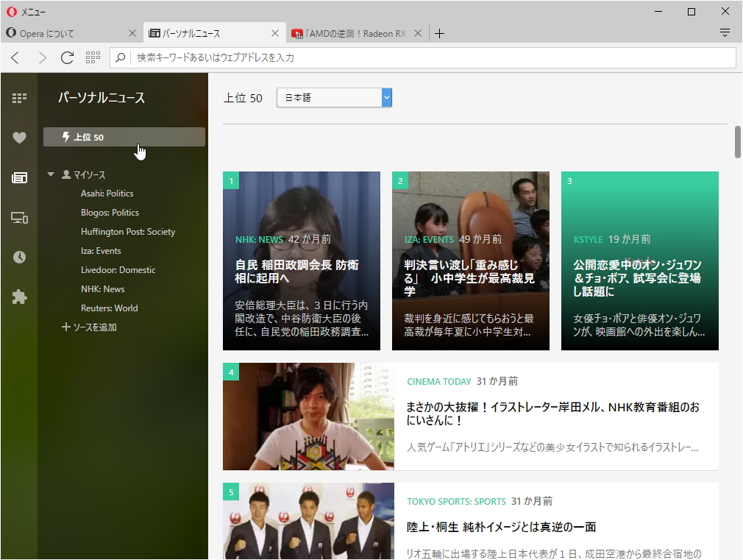Screen dimensions: 743x560
Task: Open the 岸田メル article thumbnail
Action: 307,417
